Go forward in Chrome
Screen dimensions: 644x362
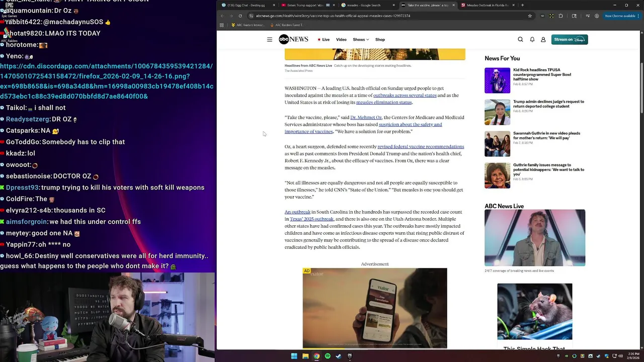click(x=231, y=16)
